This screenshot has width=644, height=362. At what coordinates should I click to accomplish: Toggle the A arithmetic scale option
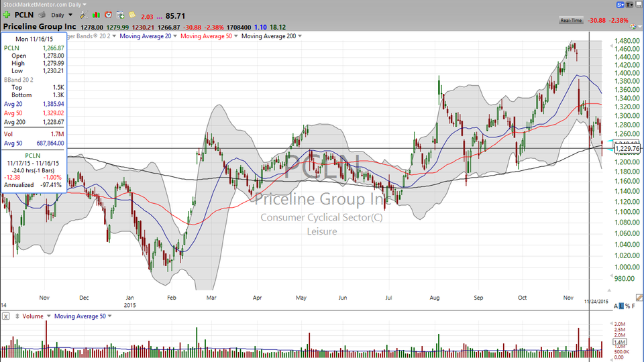coord(616,306)
